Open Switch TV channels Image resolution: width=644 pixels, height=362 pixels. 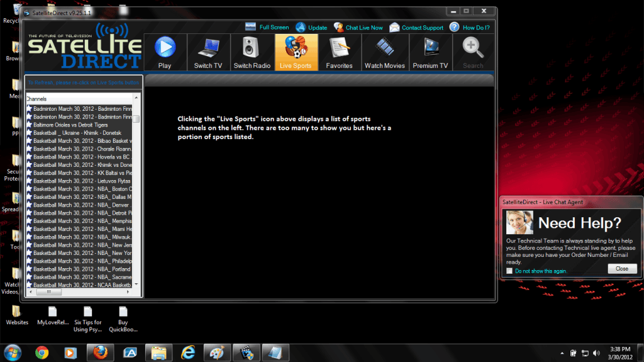click(208, 52)
